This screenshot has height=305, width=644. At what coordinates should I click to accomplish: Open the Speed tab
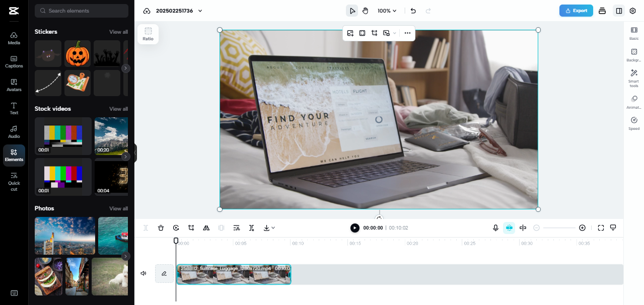pos(634,123)
